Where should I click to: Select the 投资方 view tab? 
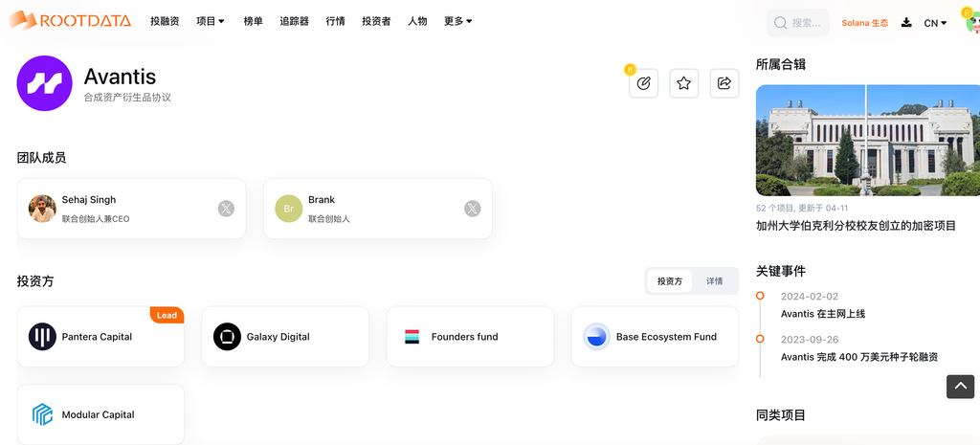click(669, 281)
